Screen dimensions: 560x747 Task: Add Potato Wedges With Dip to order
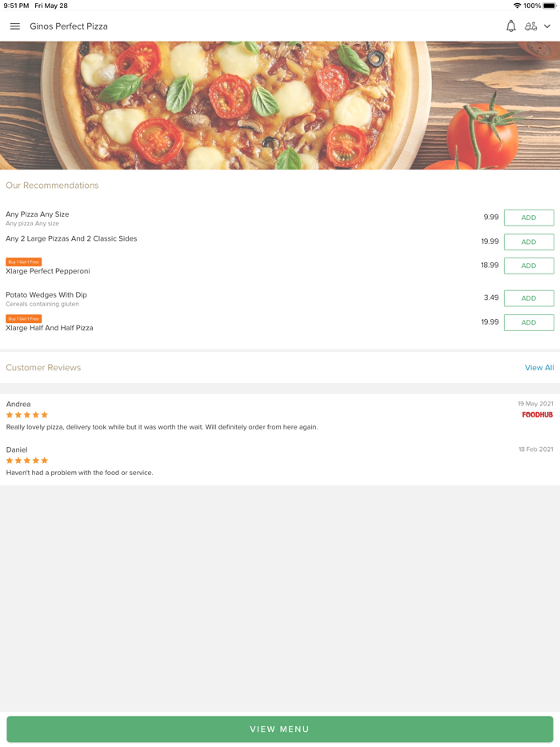click(x=528, y=298)
